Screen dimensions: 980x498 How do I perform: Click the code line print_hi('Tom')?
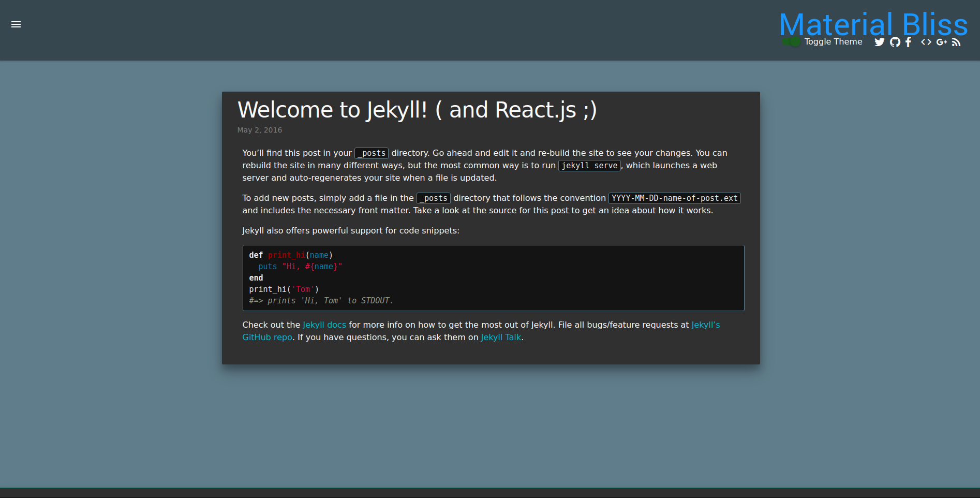pyautogui.click(x=284, y=289)
